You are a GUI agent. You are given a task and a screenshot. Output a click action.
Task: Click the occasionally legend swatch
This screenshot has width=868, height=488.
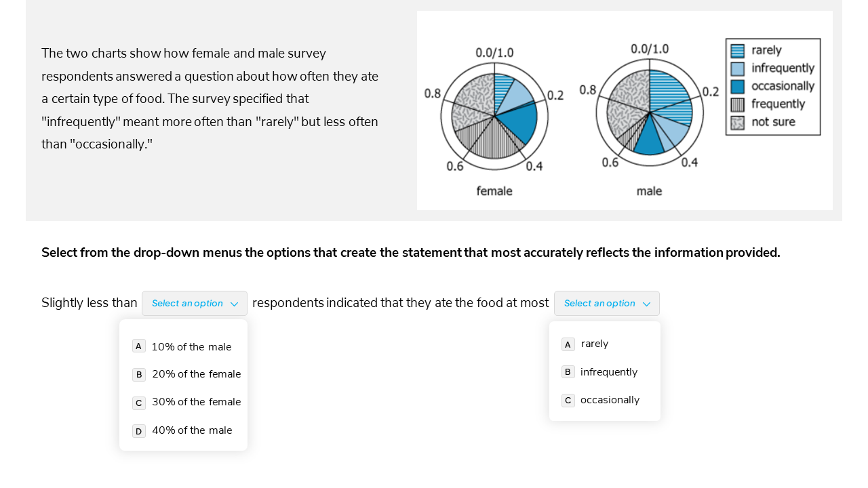click(736, 86)
